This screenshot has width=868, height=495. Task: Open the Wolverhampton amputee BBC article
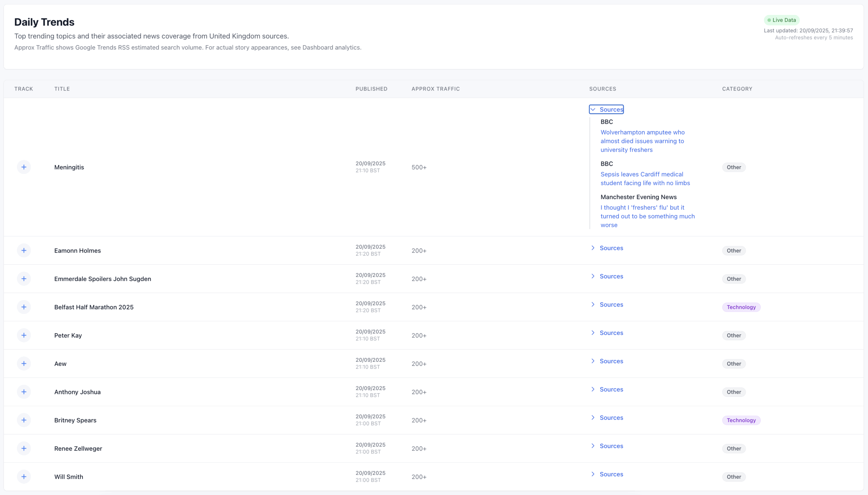(642, 141)
